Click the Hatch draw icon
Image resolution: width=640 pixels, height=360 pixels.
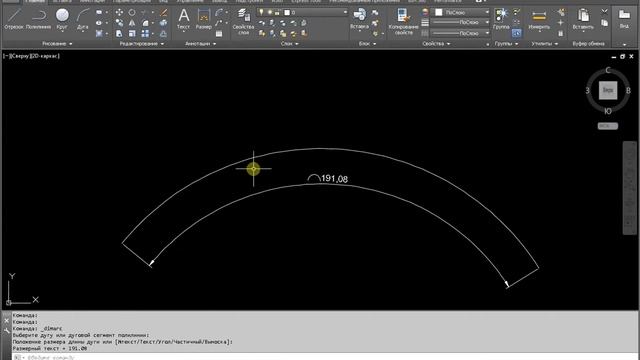pyautogui.click(x=99, y=33)
